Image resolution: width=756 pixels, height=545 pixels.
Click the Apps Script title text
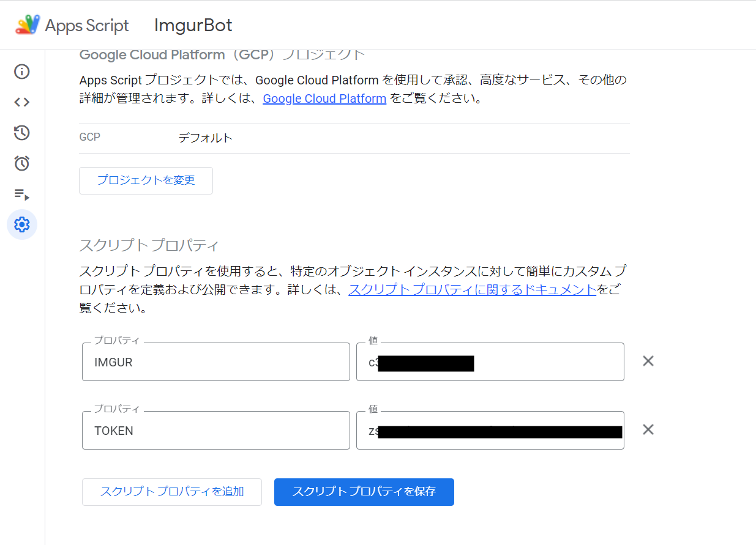pos(87,26)
